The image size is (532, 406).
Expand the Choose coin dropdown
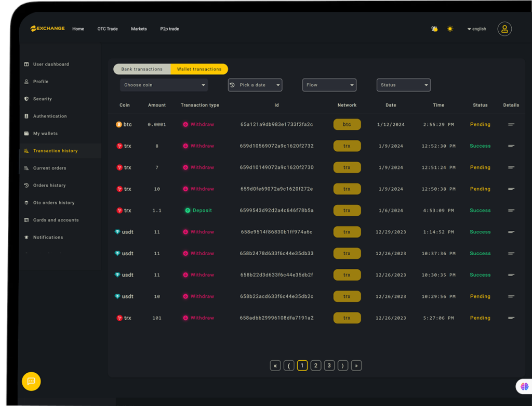click(164, 85)
